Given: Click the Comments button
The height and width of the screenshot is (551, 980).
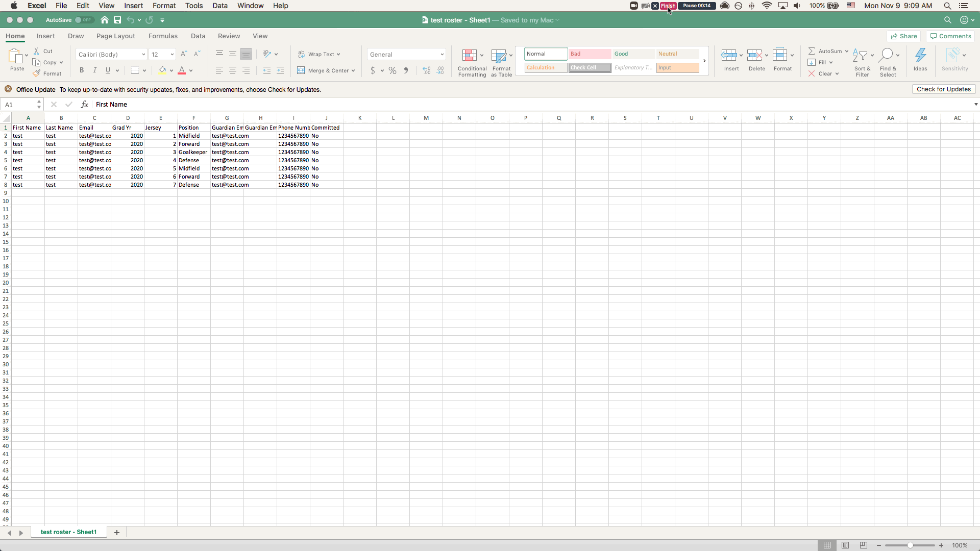Looking at the screenshot, I should pos(951,36).
